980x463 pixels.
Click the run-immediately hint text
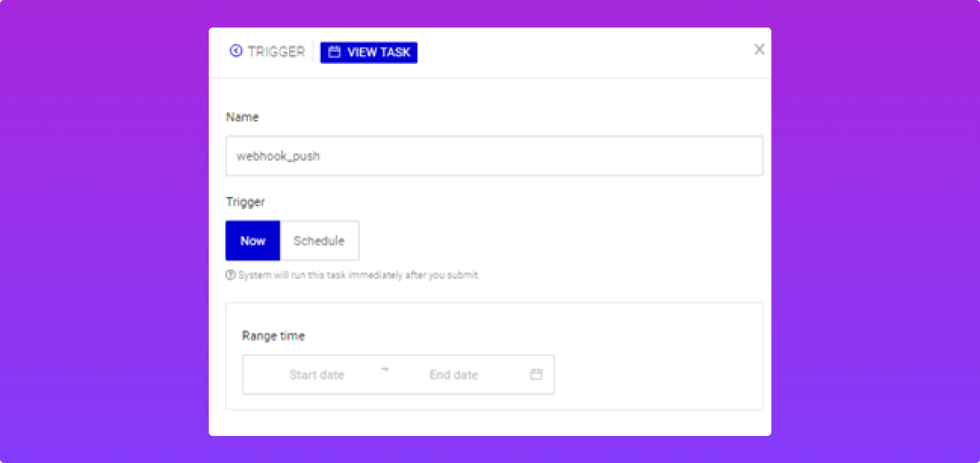coord(358,275)
